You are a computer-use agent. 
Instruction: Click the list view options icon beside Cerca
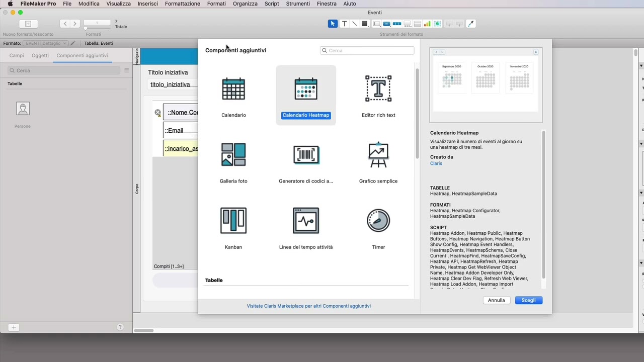point(127,70)
